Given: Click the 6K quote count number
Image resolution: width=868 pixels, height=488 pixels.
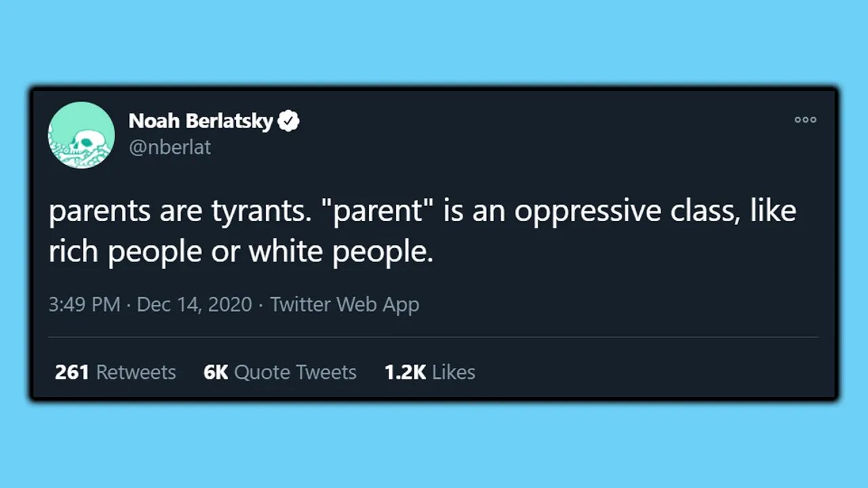Looking at the screenshot, I should pos(216,372).
